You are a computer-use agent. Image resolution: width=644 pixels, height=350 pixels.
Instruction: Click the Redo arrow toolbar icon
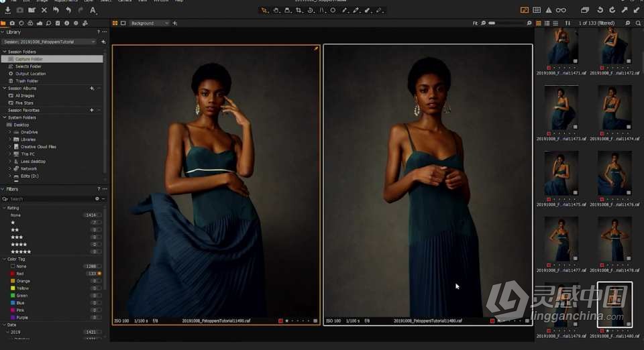point(80,10)
